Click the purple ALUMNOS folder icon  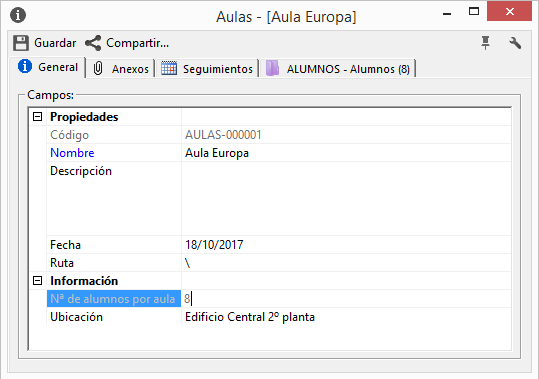point(273,68)
